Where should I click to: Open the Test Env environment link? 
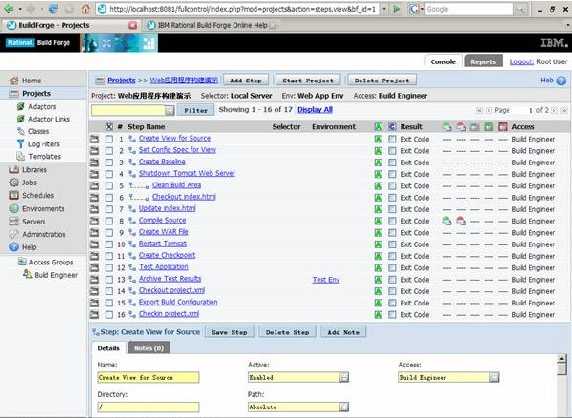(326, 280)
